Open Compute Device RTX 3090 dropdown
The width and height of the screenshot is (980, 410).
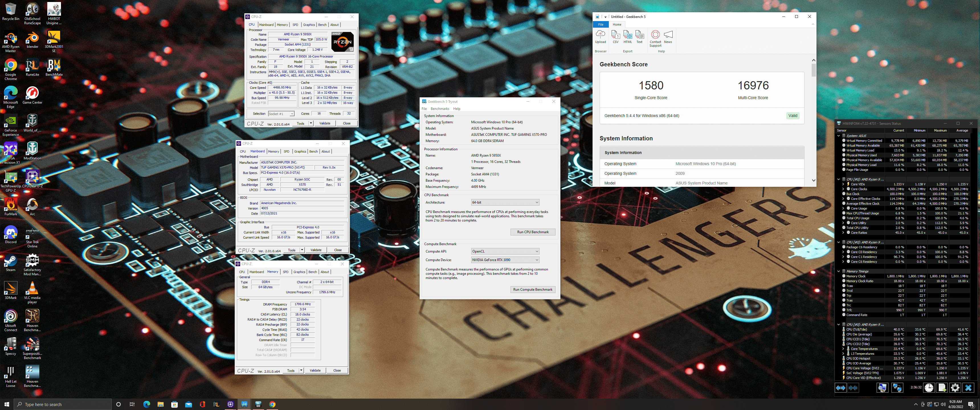[x=505, y=260]
